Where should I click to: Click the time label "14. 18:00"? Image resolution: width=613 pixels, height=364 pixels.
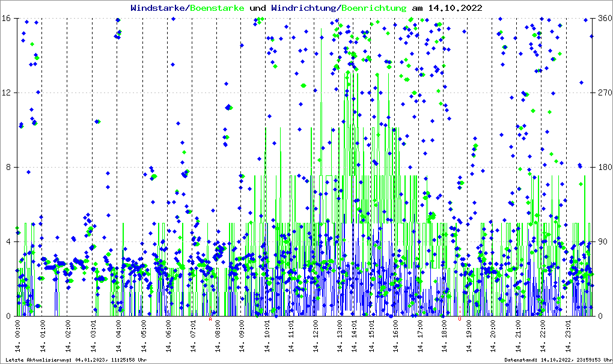click(444, 336)
